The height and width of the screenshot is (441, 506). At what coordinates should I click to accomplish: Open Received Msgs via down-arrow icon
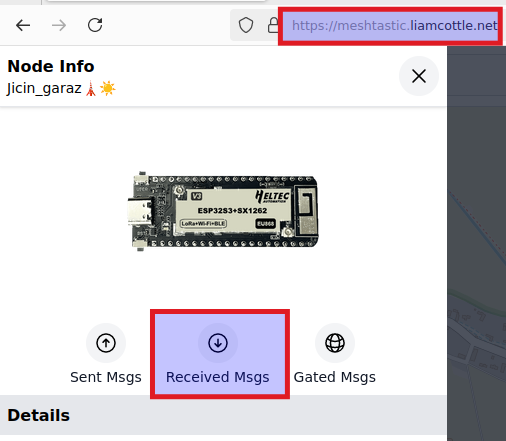218,343
